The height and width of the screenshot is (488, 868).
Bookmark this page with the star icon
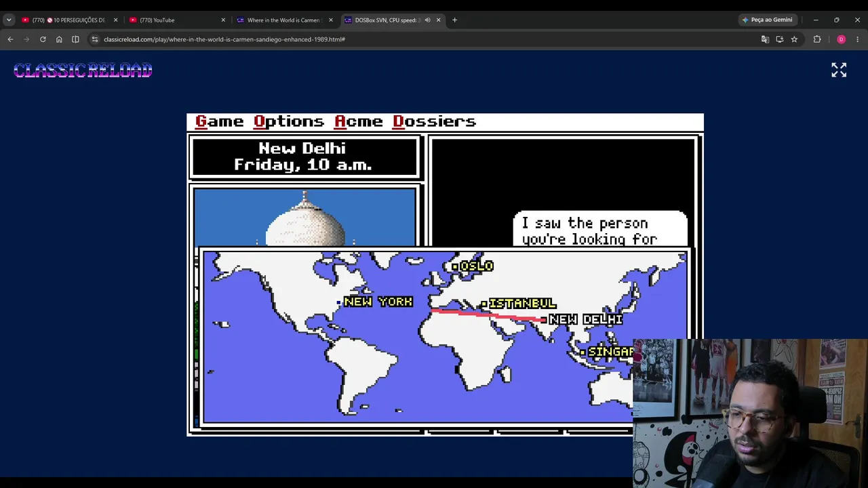point(794,39)
